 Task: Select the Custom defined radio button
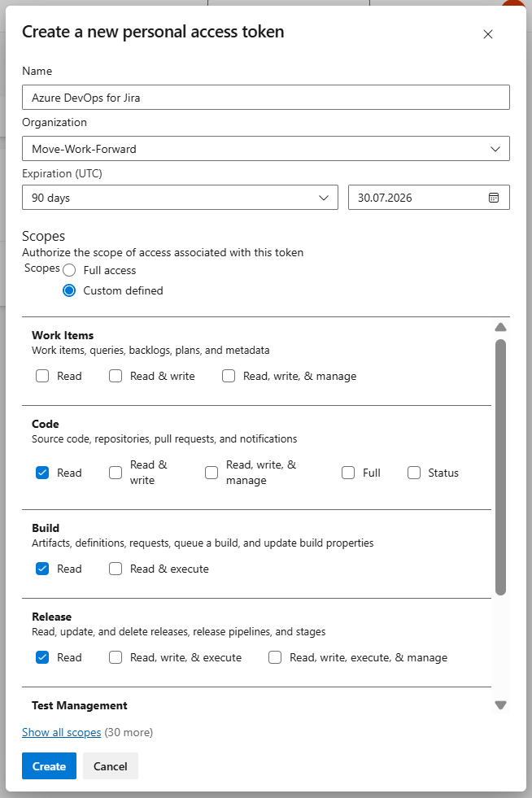(x=69, y=290)
